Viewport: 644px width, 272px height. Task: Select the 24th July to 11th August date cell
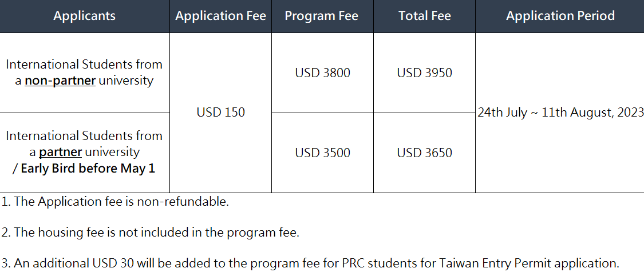560,113
